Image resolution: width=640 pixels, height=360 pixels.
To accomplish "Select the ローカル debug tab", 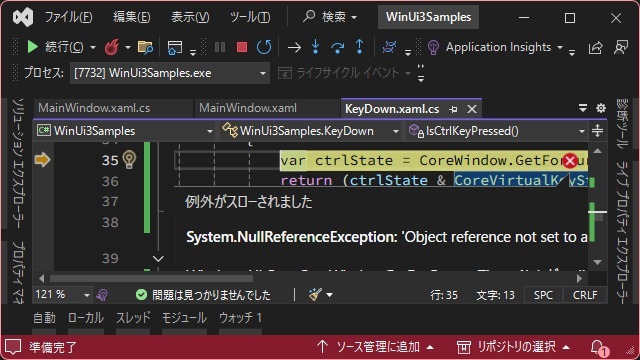I will [86, 318].
